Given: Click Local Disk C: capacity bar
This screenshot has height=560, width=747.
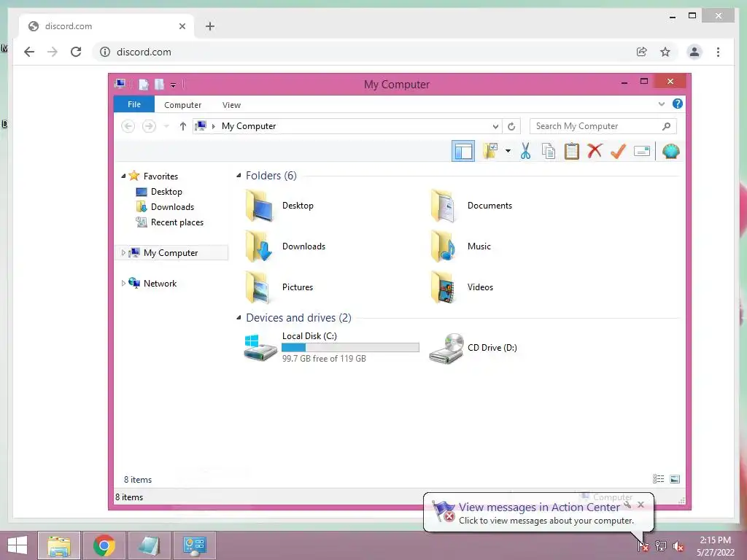Looking at the screenshot, I should (x=350, y=348).
